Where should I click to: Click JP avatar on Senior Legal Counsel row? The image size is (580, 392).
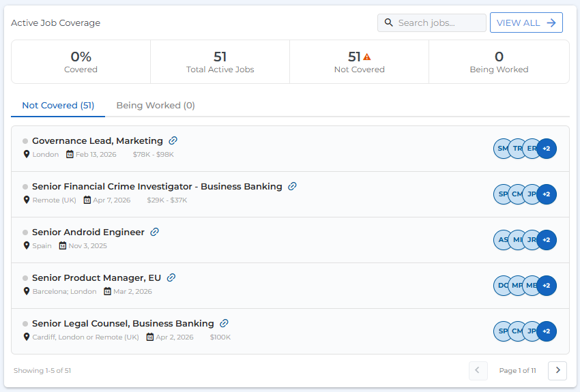(531, 331)
